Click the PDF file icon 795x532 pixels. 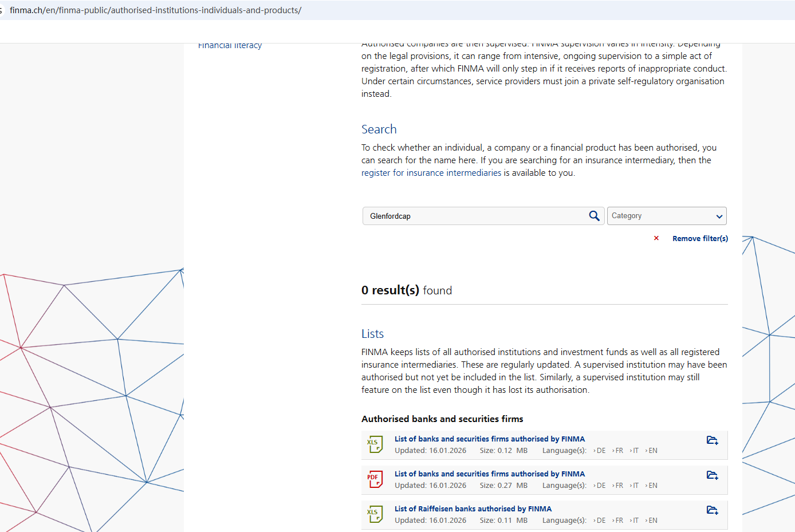(375, 479)
